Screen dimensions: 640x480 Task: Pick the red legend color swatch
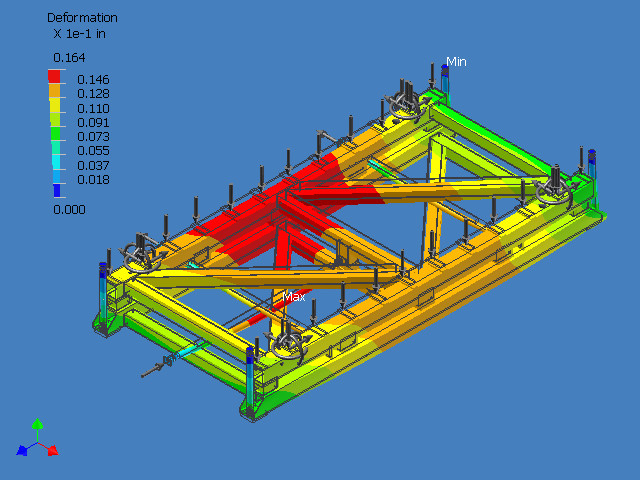click(x=57, y=77)
